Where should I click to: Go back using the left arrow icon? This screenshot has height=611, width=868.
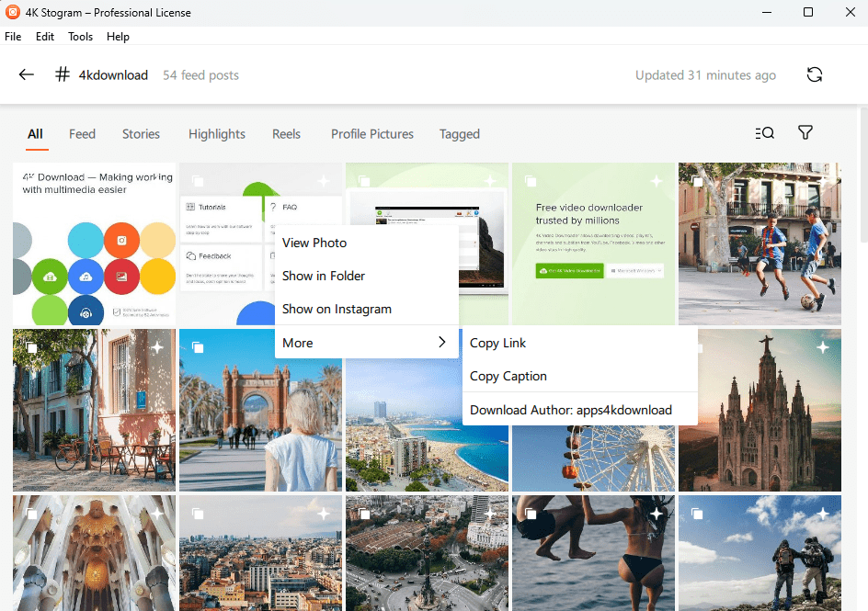26,74
